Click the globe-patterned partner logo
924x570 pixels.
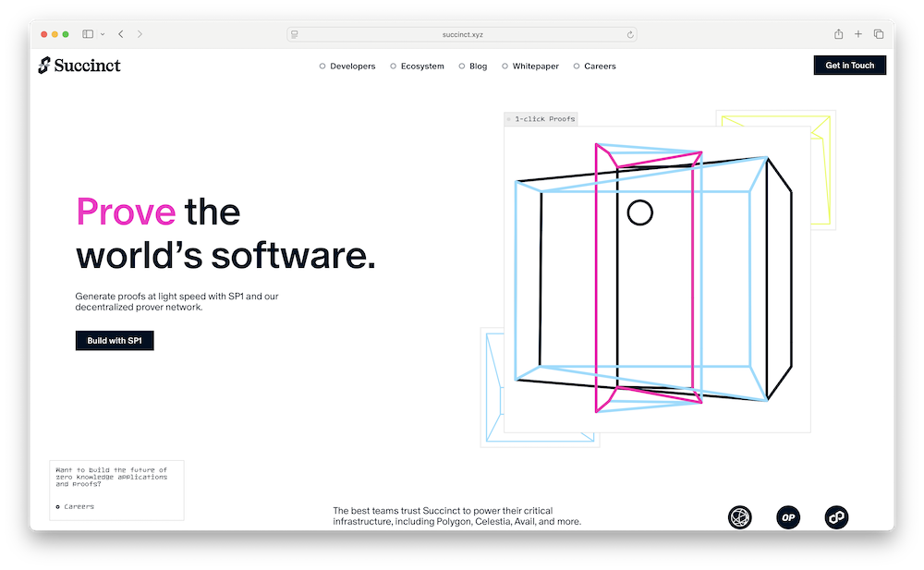739,517
